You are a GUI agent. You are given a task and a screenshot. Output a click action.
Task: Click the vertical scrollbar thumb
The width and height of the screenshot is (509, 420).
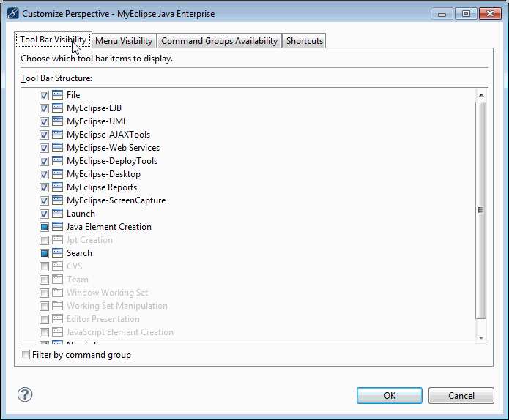pos(481,210)
